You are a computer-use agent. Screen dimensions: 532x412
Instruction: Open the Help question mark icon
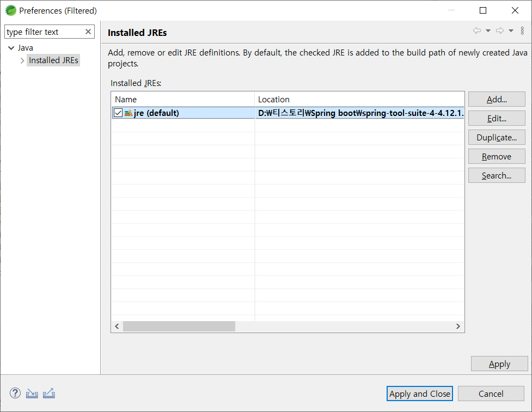(x=15, y=393)
